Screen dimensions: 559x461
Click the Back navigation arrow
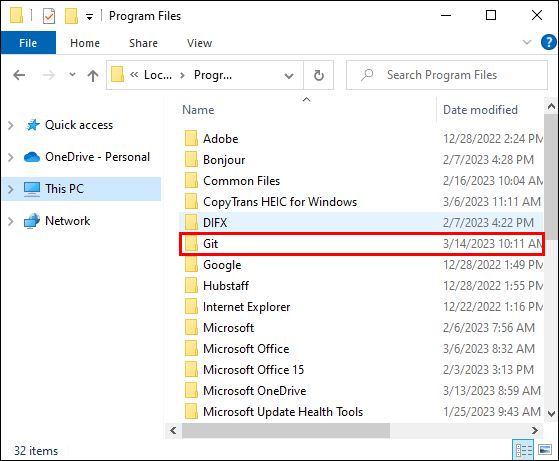[19, 75]
